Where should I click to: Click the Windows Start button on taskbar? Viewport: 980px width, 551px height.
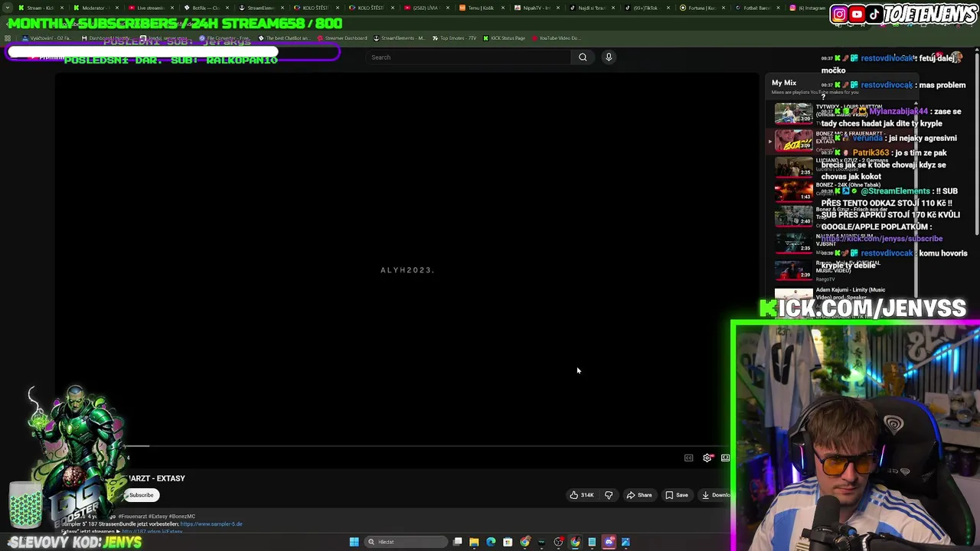click(354, 542)
